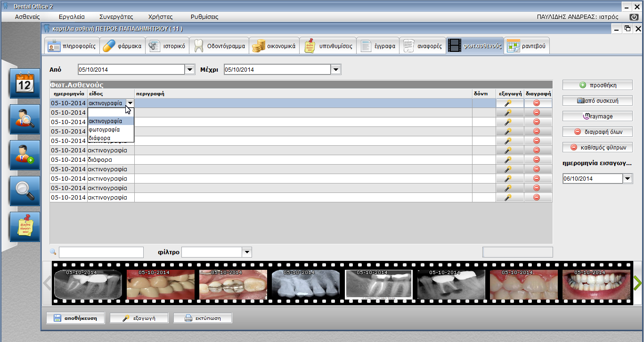Screen dimensions: 644x342
Task: Open the calendar sidebar icon
Action: pos(24,83)
